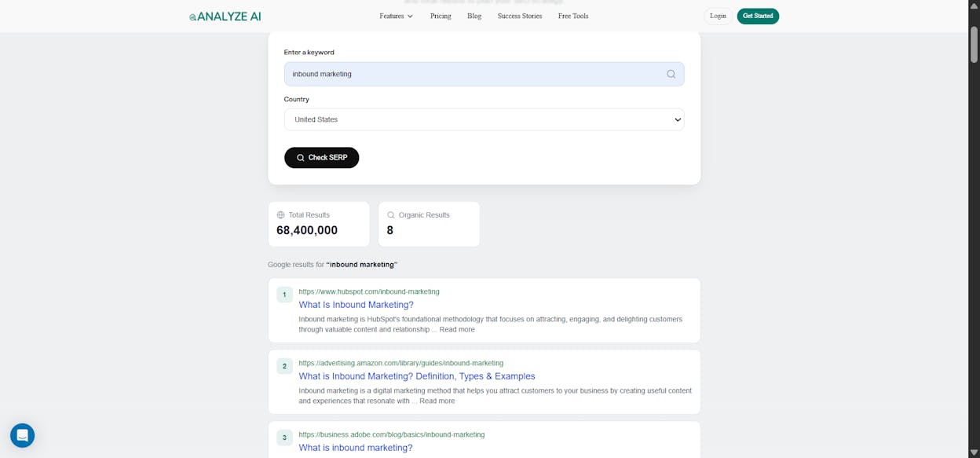The image size is (980, 458).
Task: Click the Enter a keyword label
Action: point(309,52)
